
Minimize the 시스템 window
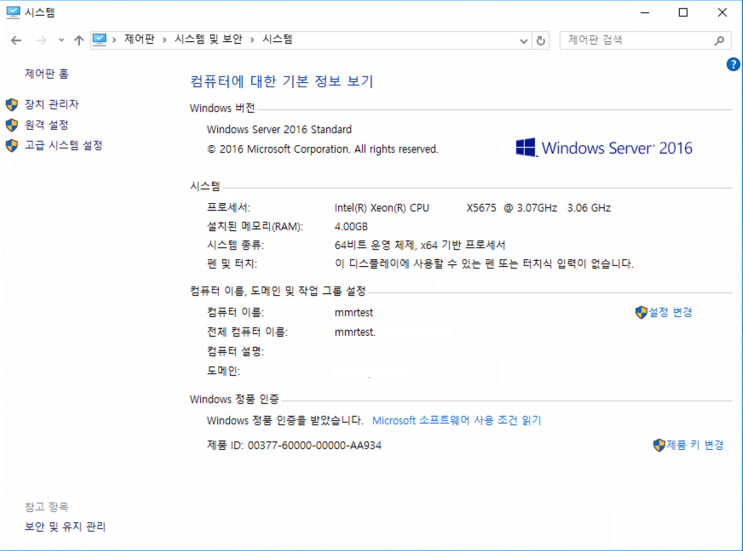coord(644,13)
